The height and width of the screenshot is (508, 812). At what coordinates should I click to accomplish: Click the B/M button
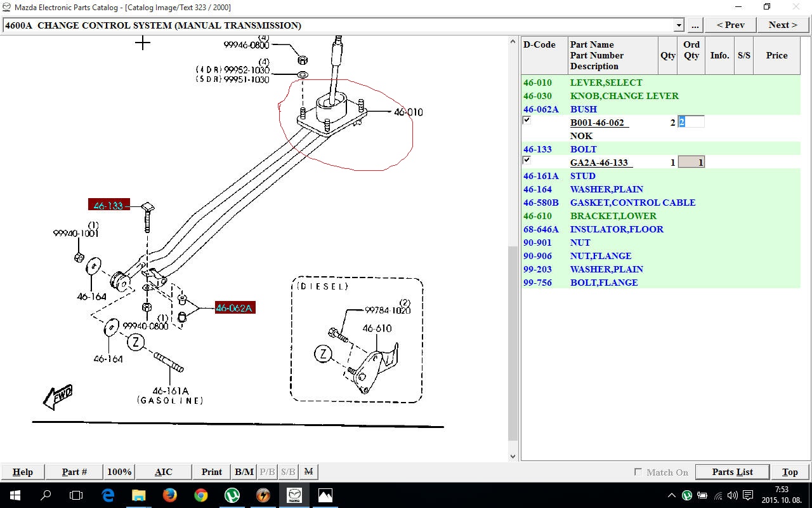244,472
